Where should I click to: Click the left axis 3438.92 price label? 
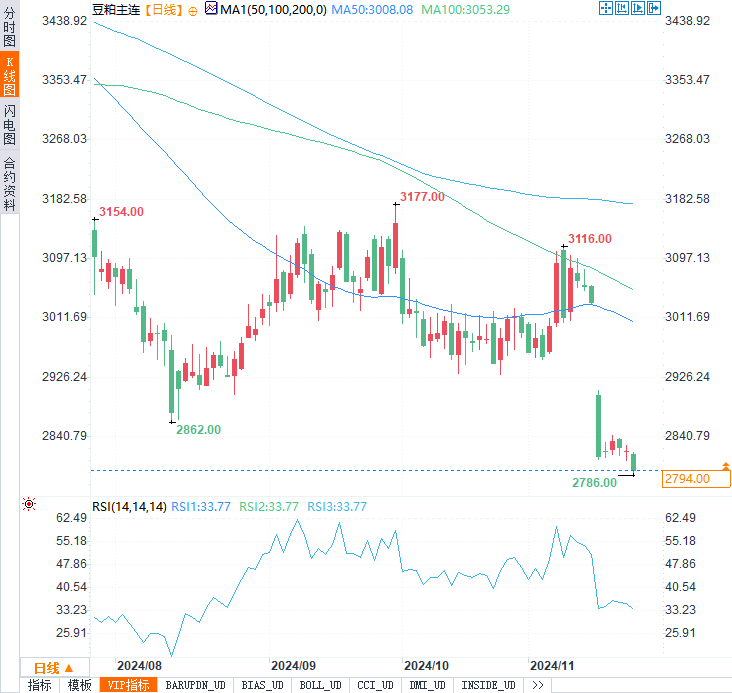(64, 21)
